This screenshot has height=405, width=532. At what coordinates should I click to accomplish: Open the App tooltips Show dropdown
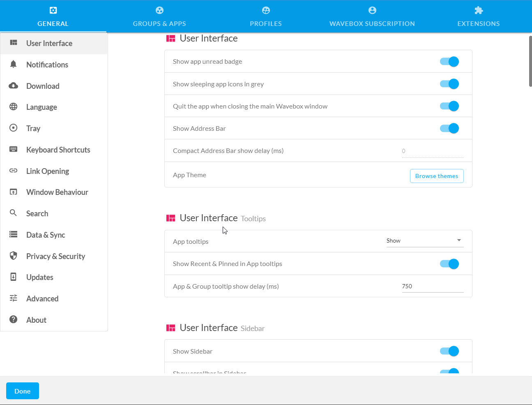click(x=425, y=241)
